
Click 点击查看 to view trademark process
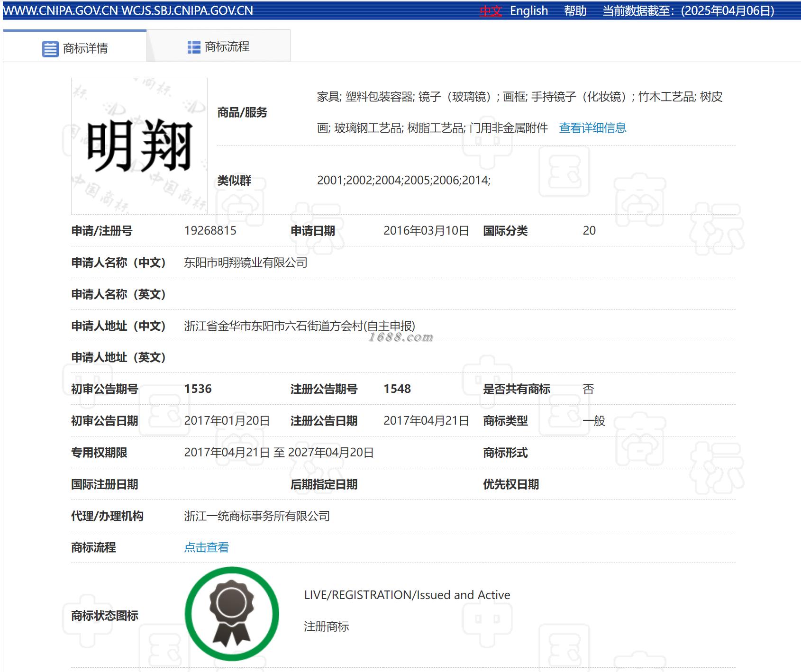(x=207, y=547)
